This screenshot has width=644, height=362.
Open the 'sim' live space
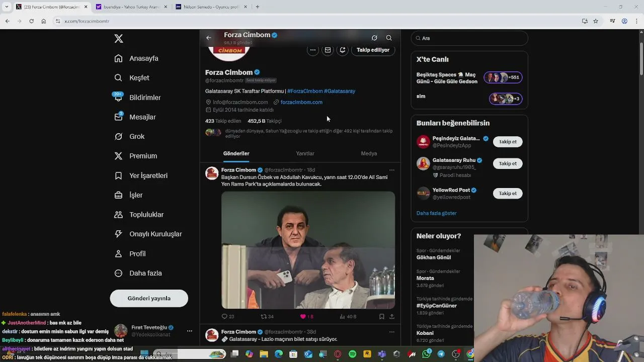click(x=469, y=98)
